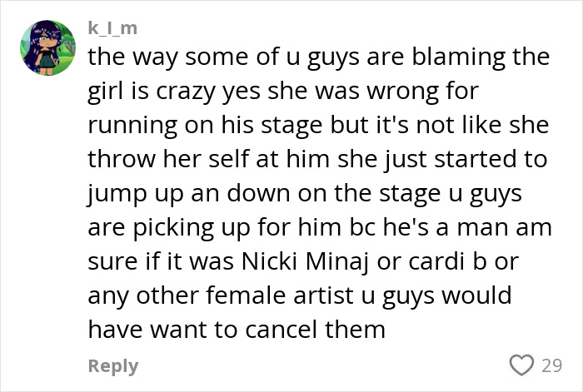The image size is (583, 392).
Task: Open the k_l_m username profile link
Action: click(112, 27)
